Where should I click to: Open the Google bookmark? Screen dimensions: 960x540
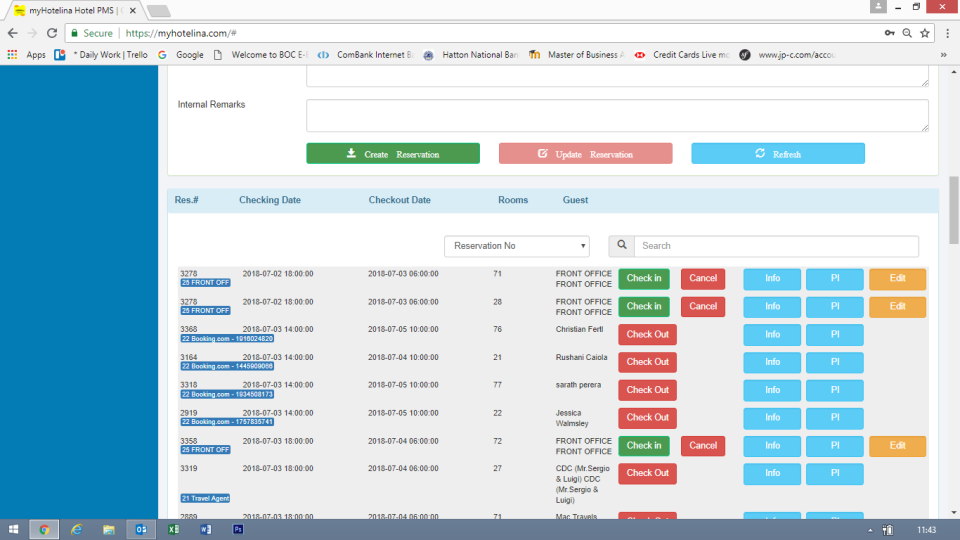[x=181, y=54]
